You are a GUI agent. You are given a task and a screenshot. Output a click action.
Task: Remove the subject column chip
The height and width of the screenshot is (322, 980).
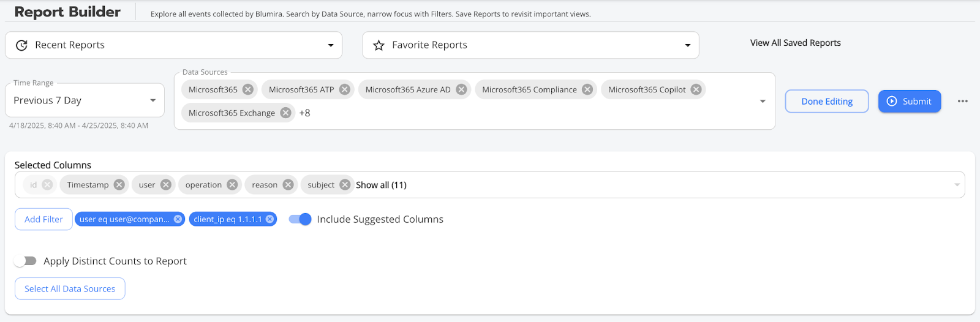click(x=345, y=185)
